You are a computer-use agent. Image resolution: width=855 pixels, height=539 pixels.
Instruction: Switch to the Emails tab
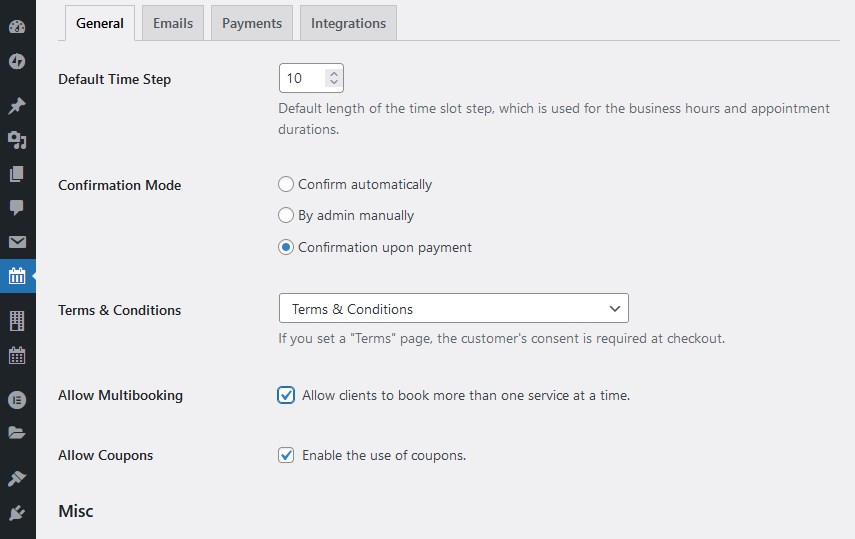[x=173, y=23]
